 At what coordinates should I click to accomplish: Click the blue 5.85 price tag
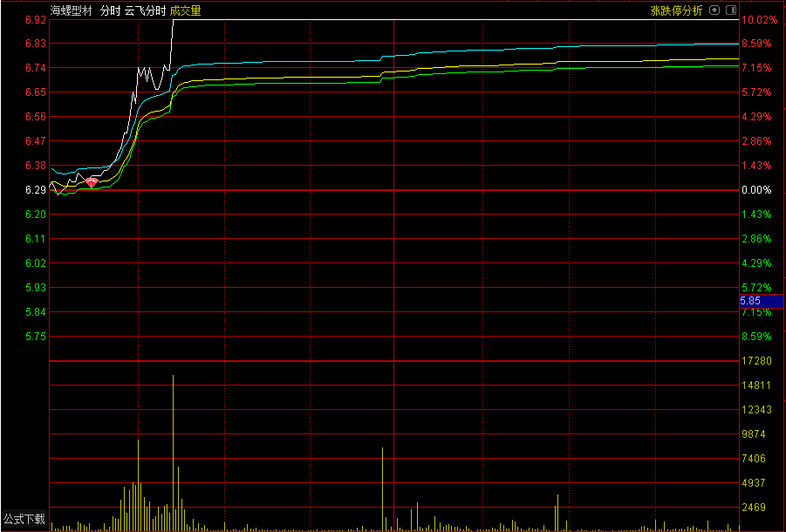pyautogui.click(x=761, y=301)
